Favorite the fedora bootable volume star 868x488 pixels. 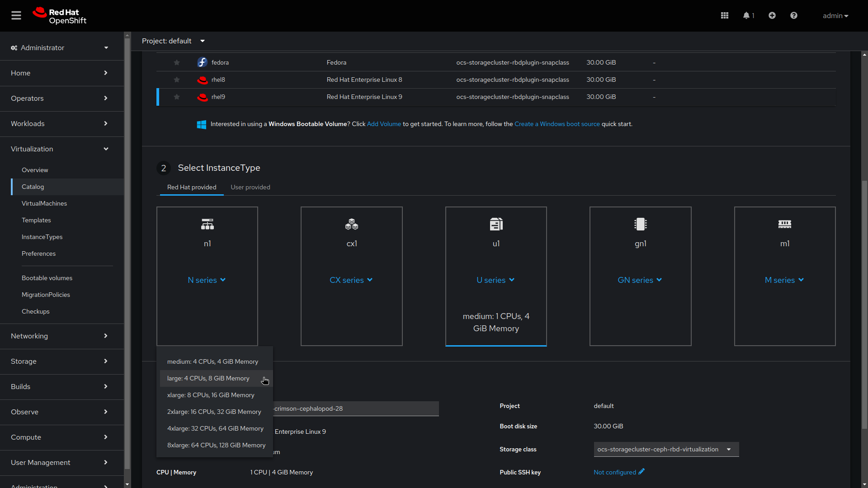177,62
